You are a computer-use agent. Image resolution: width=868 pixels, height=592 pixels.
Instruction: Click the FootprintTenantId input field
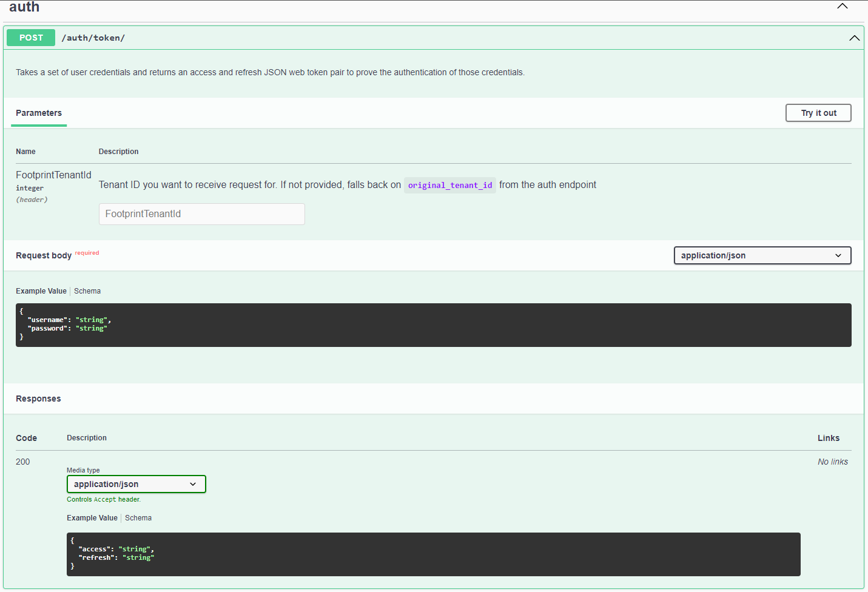[201, 214]
